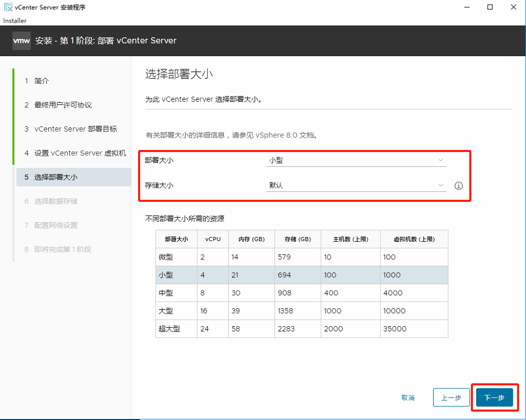Select step 5 选择部署大小
Image resolution: width=526 pixels, height=420 pixels.
[x=73, y=177]
